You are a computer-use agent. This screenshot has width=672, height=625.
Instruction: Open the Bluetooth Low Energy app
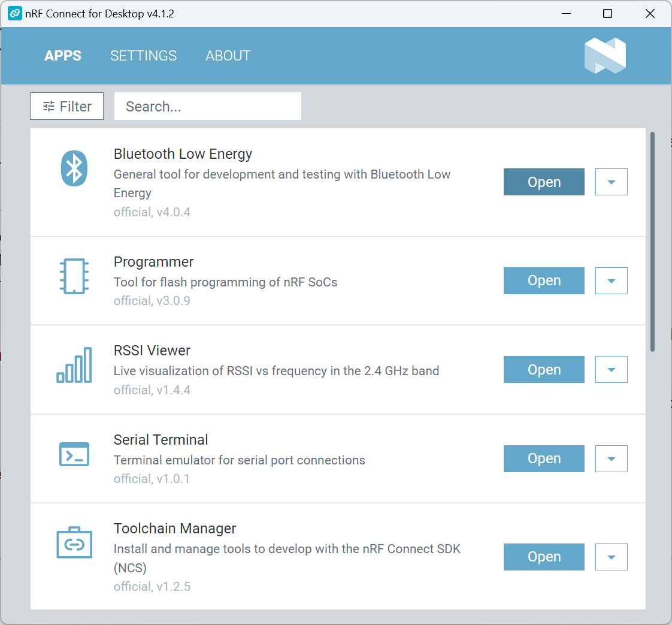click(544, 182)
